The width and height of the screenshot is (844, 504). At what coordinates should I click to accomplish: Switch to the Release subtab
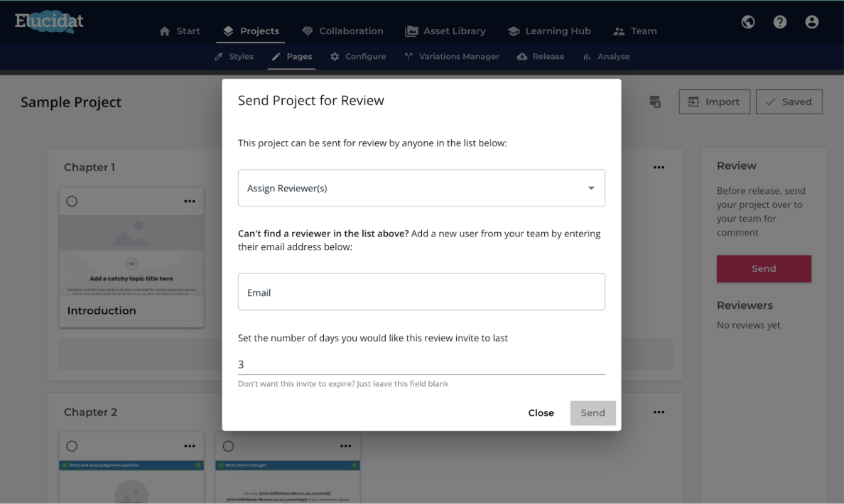(x=541, y=57)
